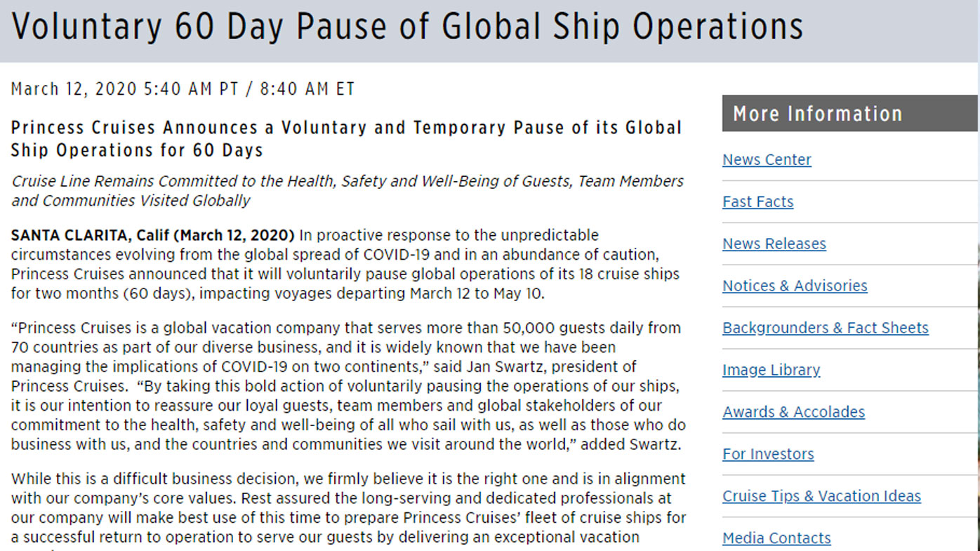Click the Jan Swartz quote paragraph
This screenshot has width=980, height=551.
click(348, 386)
